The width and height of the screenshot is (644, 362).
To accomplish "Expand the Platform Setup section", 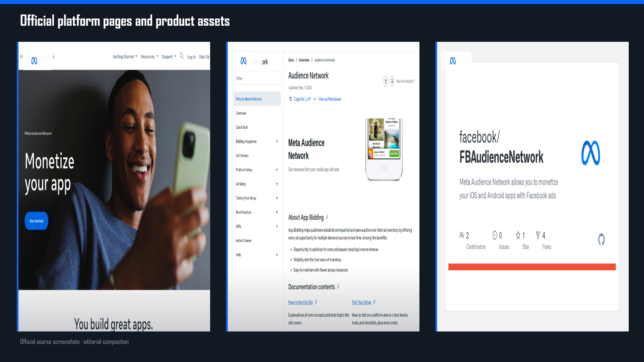I will (x=277, y=170).
